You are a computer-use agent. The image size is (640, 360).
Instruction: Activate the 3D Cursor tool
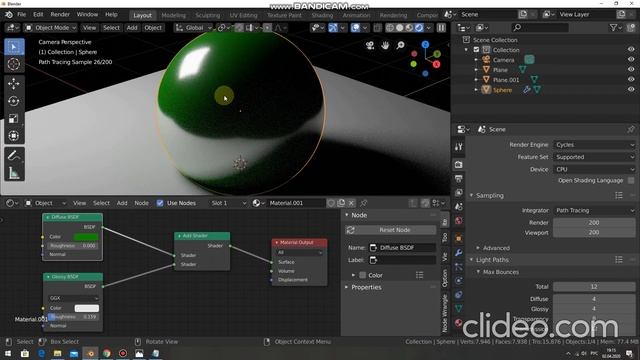(x=14, y=64)
